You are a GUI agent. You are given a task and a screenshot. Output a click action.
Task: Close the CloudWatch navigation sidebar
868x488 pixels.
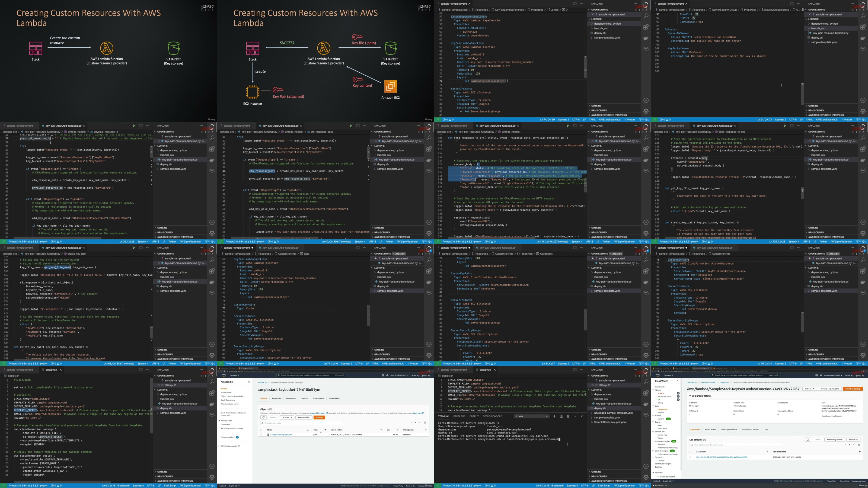(678, 381)
